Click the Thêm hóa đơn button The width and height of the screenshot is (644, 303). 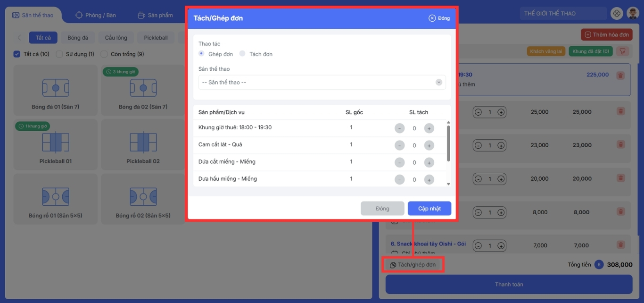coord(606,35)
